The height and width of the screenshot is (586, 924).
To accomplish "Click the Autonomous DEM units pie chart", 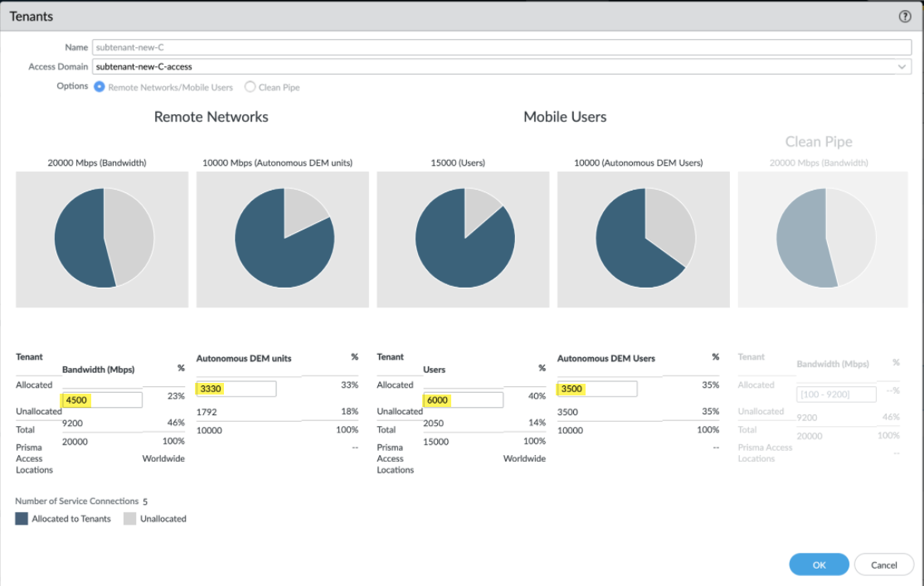I will pos(284,238).
